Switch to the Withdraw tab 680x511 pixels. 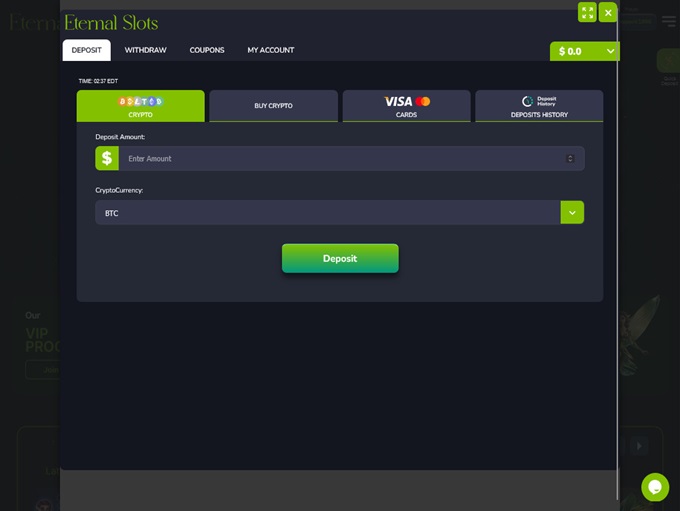145,50
